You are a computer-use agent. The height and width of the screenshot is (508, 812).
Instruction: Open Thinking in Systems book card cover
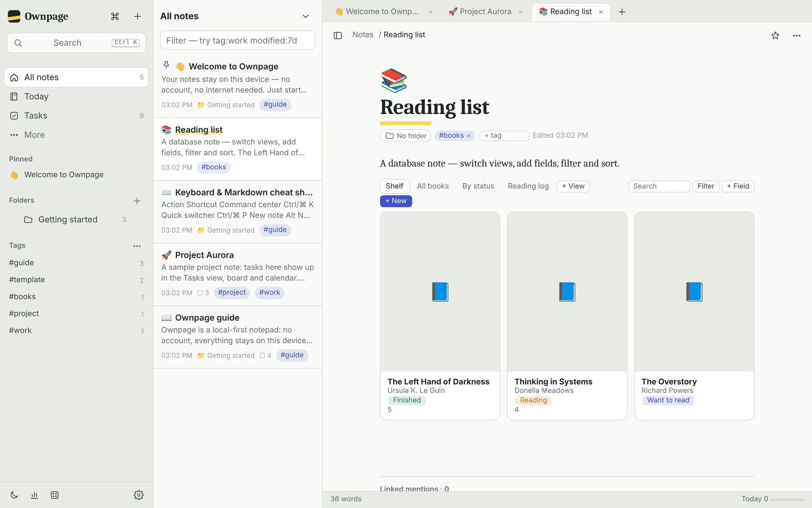point(567,292)
